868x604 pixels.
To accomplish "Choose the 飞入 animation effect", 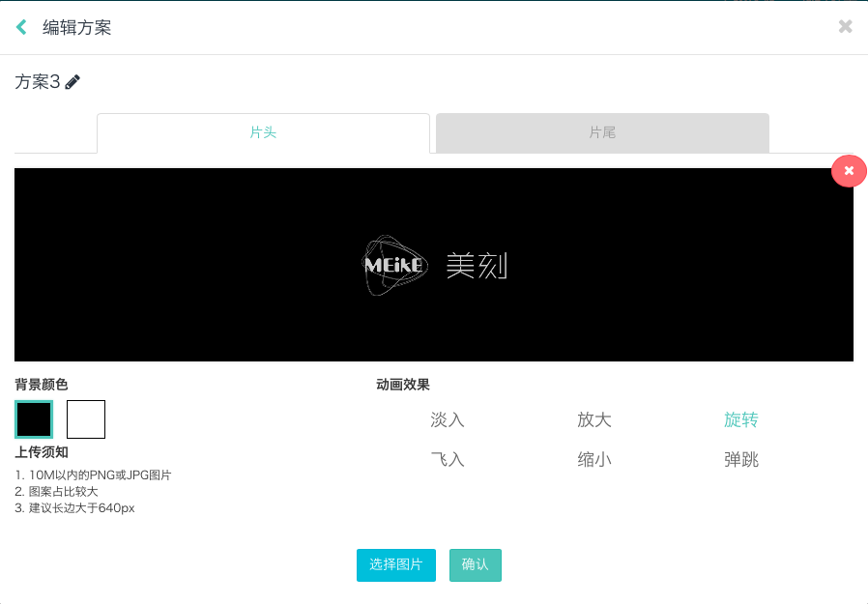I will tap(448, 459).
